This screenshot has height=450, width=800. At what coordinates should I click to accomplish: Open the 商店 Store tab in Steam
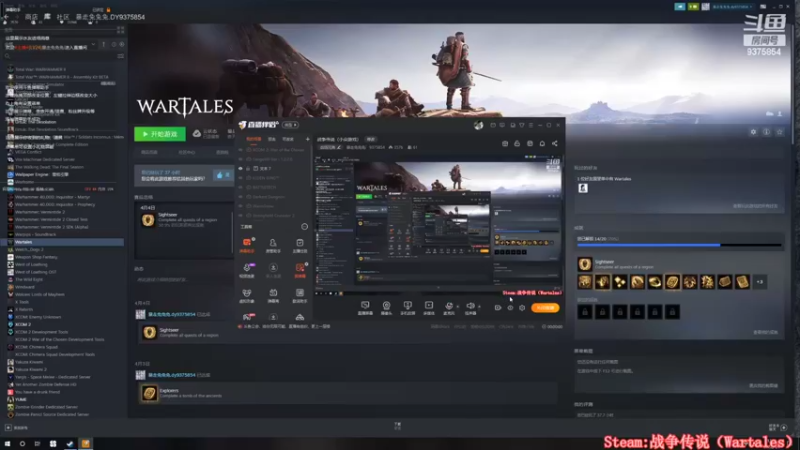31,17
